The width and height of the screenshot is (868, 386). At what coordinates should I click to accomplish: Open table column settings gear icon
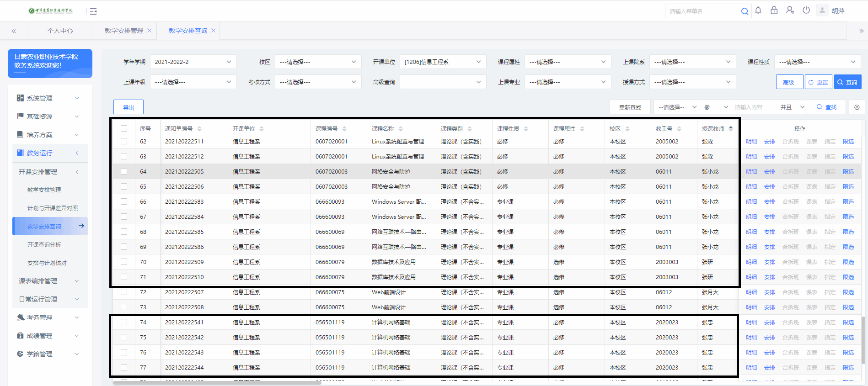pos(857,107)
